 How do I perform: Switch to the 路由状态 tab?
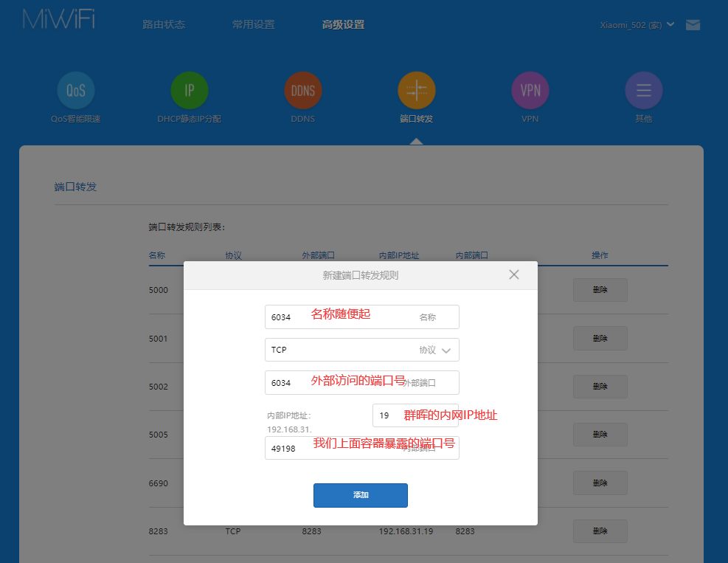click(164, 25)
